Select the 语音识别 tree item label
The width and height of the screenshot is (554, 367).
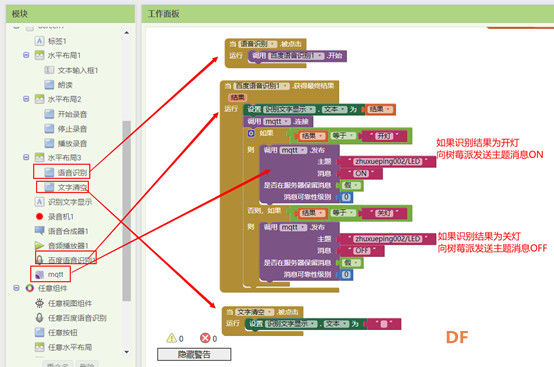coord(72,172)
